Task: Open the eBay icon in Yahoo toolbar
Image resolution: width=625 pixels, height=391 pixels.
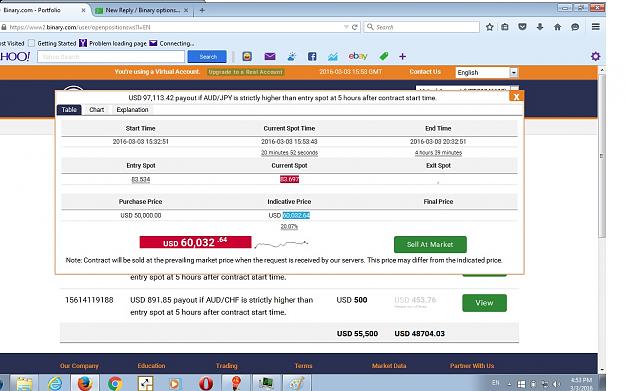Action: (358, 56)
